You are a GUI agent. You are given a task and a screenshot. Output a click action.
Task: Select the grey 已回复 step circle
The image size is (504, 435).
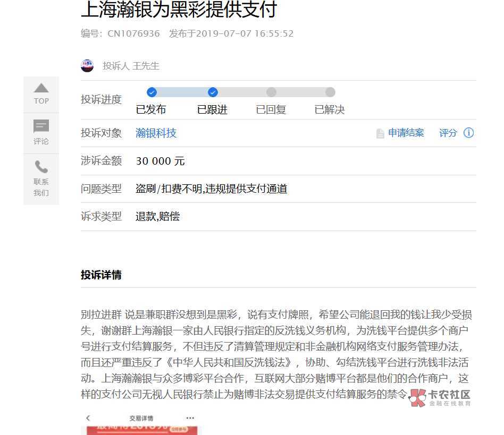[x=271, y=92]
